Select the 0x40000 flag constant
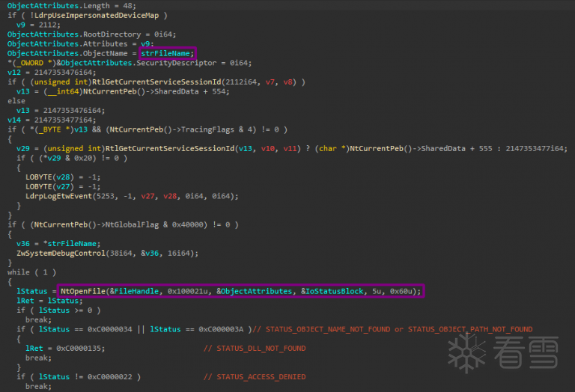Screen dimensions: 575x392 pos(188,225)
